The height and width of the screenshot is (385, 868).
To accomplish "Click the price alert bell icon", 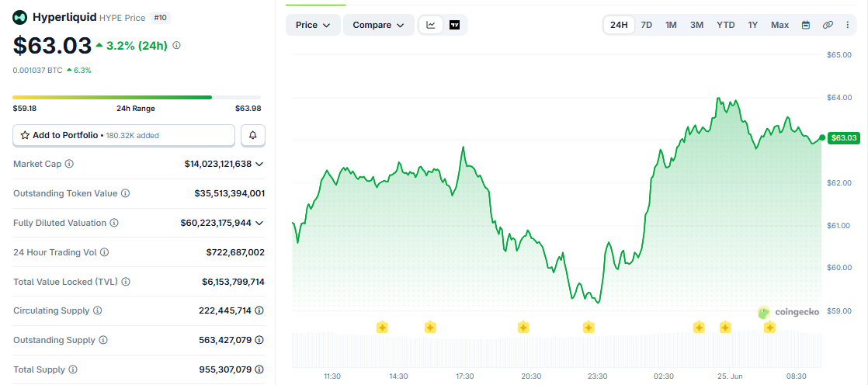I will pos(253,135).
